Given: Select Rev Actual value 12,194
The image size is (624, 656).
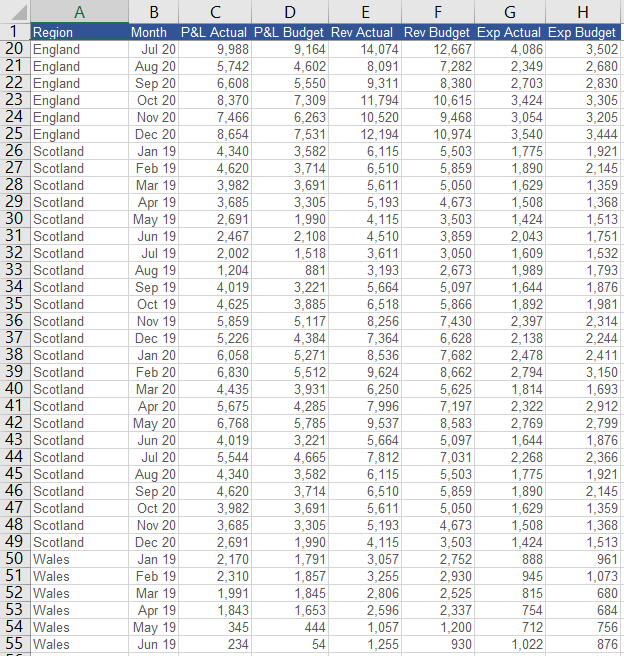Looking at the screenshot, I should click(x=365, y=134).
